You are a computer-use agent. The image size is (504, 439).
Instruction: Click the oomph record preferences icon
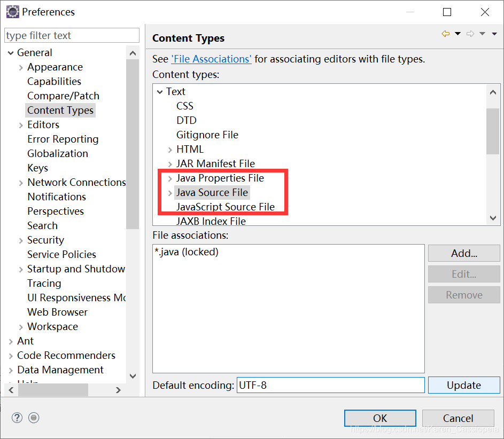click(x=34, y=418)
